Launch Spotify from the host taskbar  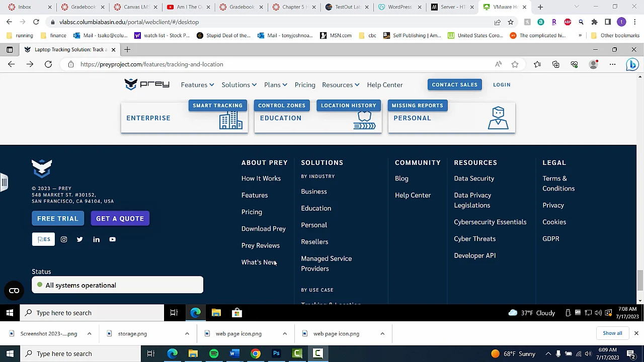(214, 353)
